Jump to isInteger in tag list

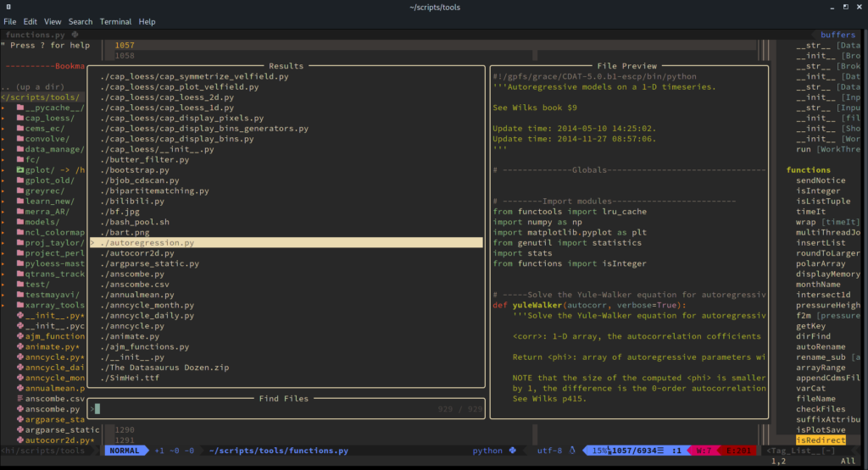coord(818,191)
